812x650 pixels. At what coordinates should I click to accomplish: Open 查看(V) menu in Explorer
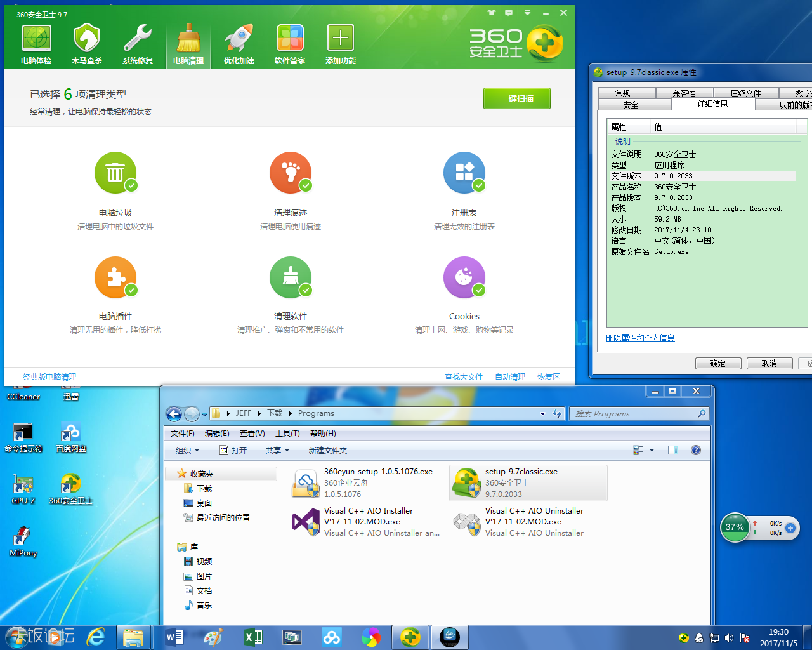[x=252, y=434]
